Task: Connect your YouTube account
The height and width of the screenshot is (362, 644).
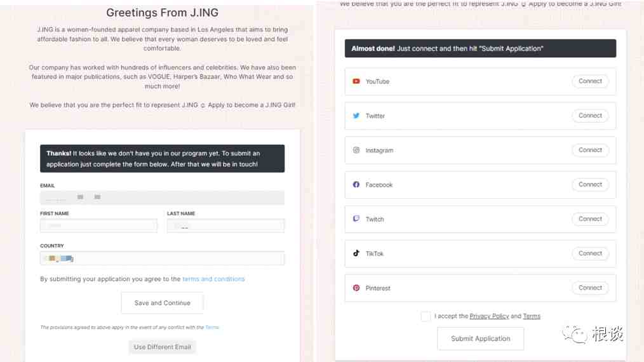Action: pos(590,81)
